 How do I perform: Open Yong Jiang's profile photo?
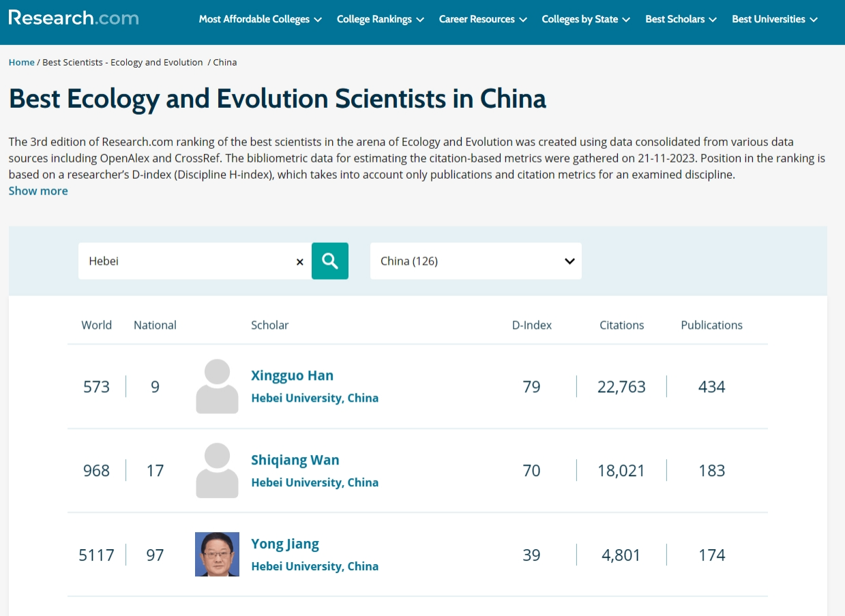(x=217, y=555)
